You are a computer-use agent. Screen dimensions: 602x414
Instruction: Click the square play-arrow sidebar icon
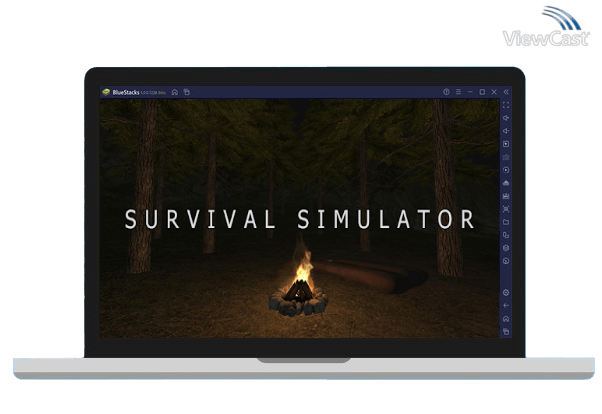[x=506, y=144]
